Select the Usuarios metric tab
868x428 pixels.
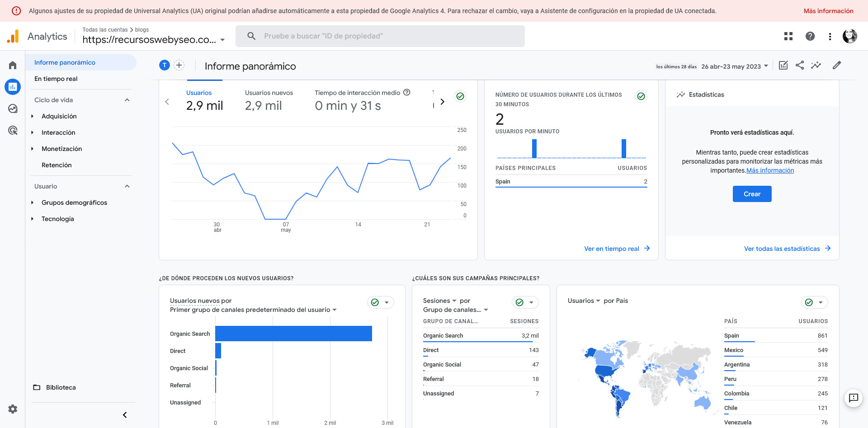204,101
